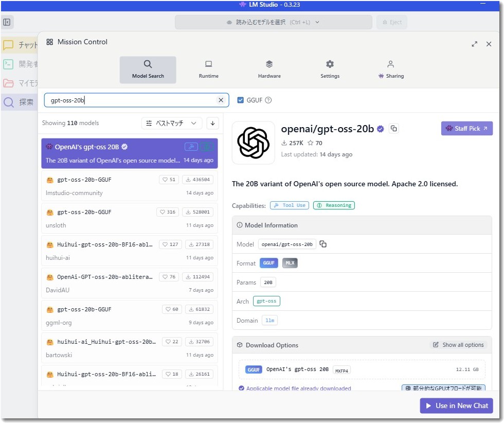Show GGUF help question mark info
This screenshot has height=423, width=504.
[x=268, y=100]
